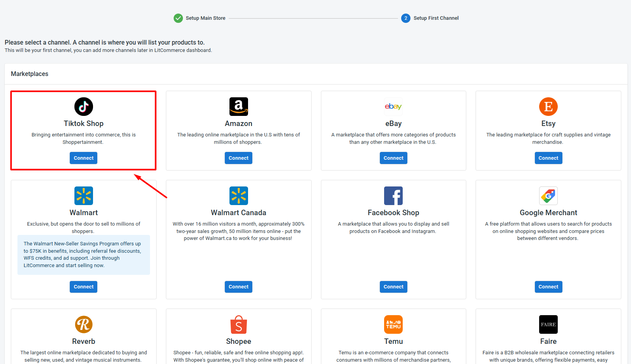Click the Walmart card title
Screen dimensions: 631x364
84,213
